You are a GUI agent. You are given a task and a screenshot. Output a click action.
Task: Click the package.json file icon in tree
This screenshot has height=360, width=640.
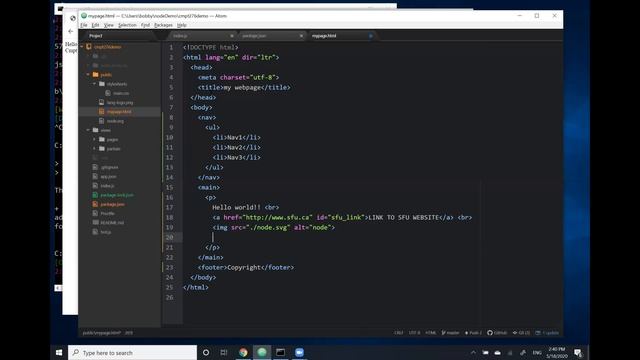(x=95, y=204)
